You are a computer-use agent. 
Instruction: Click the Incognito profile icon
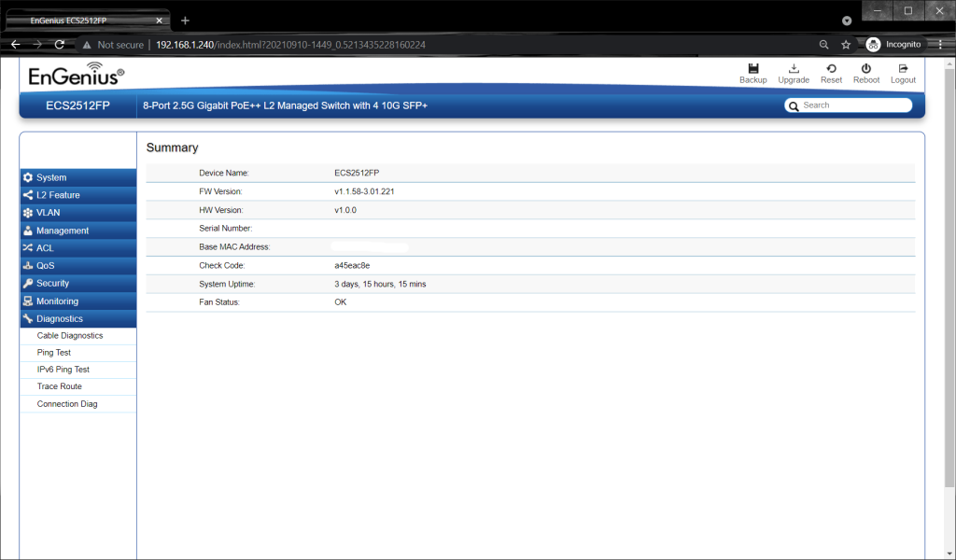click(873, 45)
